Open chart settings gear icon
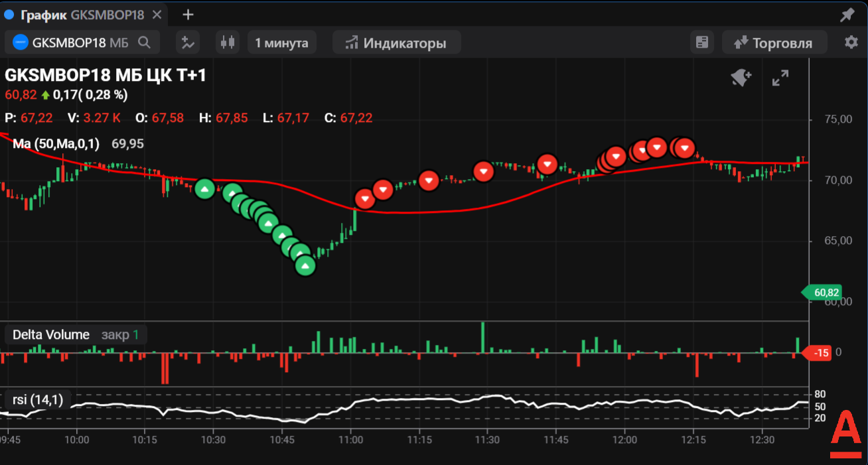This screenshot has width=868, height=465. [x=851, y=42]
